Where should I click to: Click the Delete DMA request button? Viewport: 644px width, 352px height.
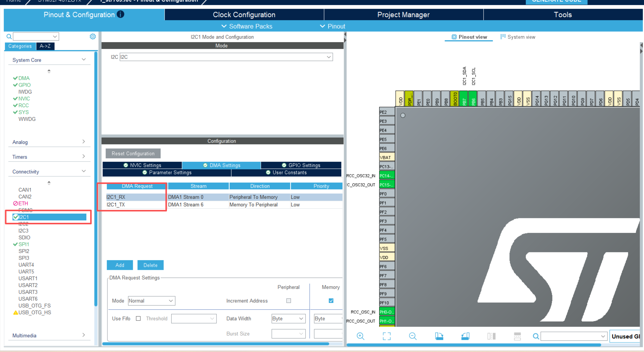[x=151, y=265]
